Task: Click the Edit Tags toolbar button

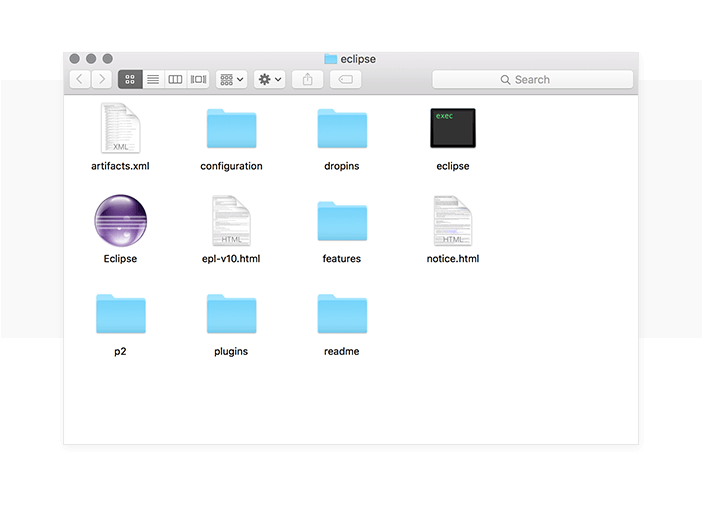Action: point(346,79)
